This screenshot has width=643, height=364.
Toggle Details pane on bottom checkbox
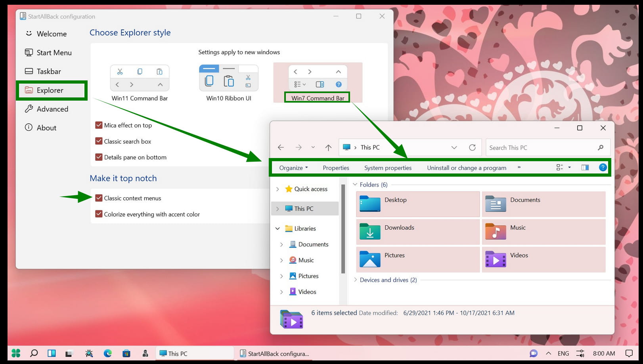coord(99,157)
